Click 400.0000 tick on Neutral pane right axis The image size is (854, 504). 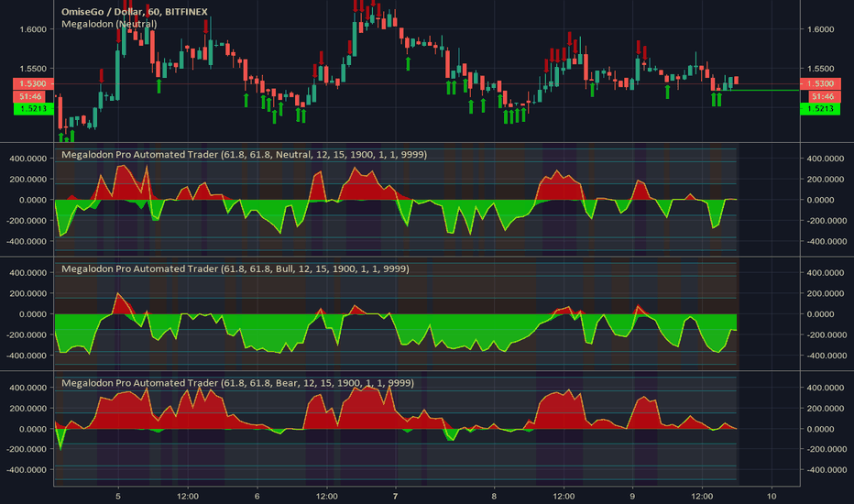click(825, 159)
